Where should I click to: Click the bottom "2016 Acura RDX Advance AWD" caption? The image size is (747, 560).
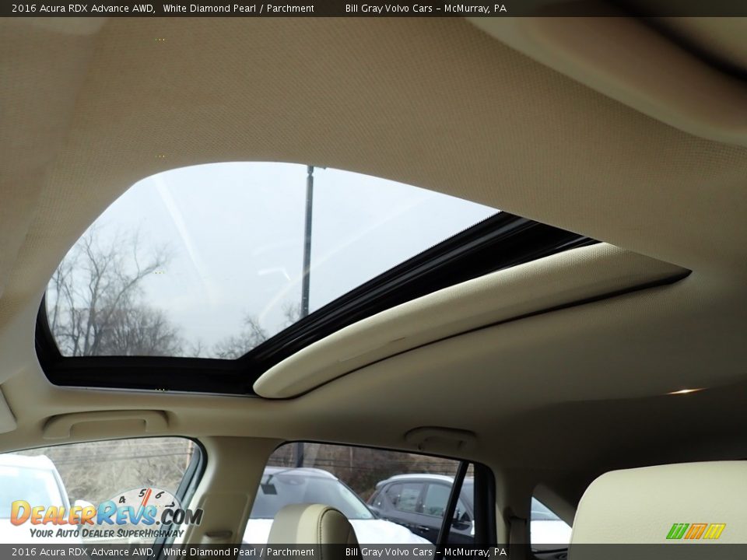point(82,552)
